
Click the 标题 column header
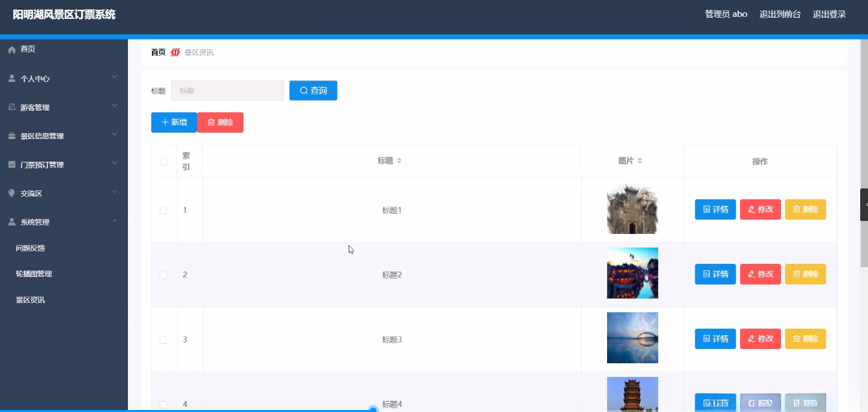[391, 161]
